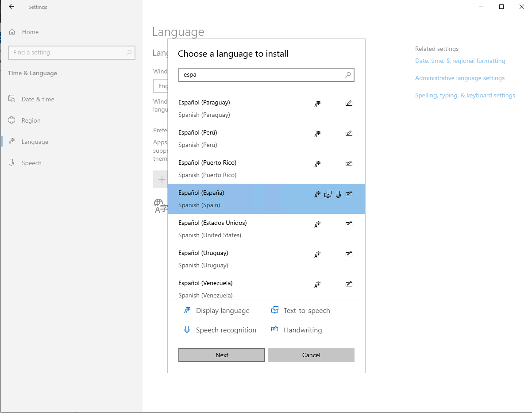Click the Spanish (Spain) subtitle text

[x=199, y=205]
